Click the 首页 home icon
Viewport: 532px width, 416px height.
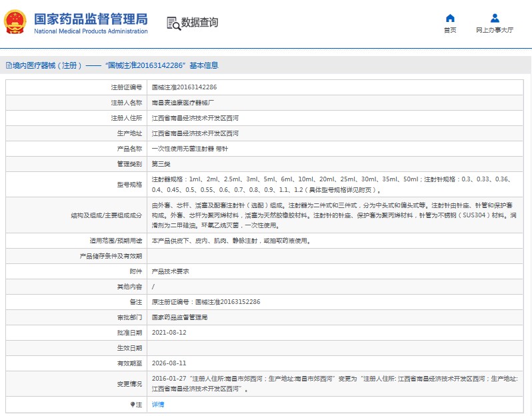click(x=450, y=18)
